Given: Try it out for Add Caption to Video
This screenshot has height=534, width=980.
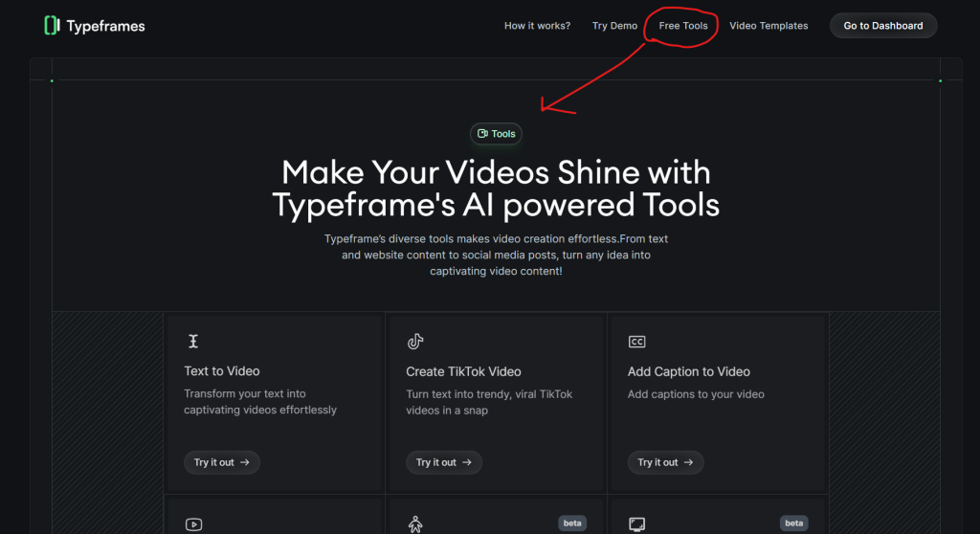Looking at the screenshot, I should (666, 462).
